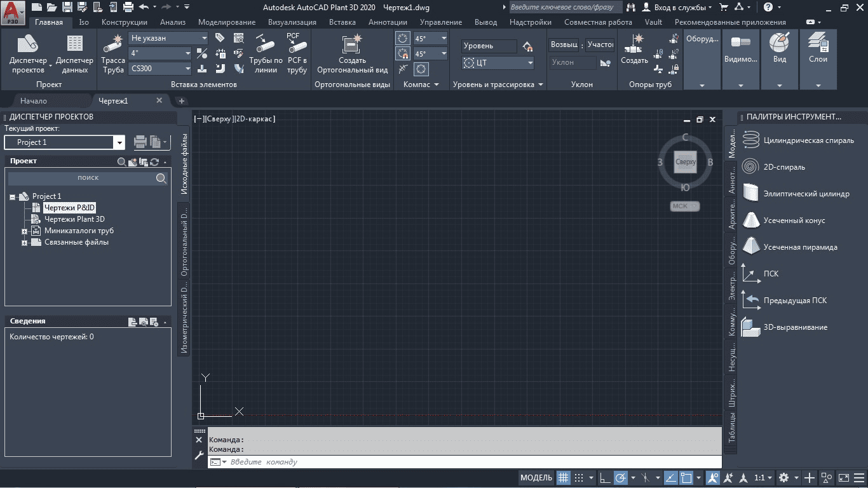Image resolution: width=868 pixels, height=488 pixels.
Task: Click the wrench icon beside the command line
Action: point(198,454)
